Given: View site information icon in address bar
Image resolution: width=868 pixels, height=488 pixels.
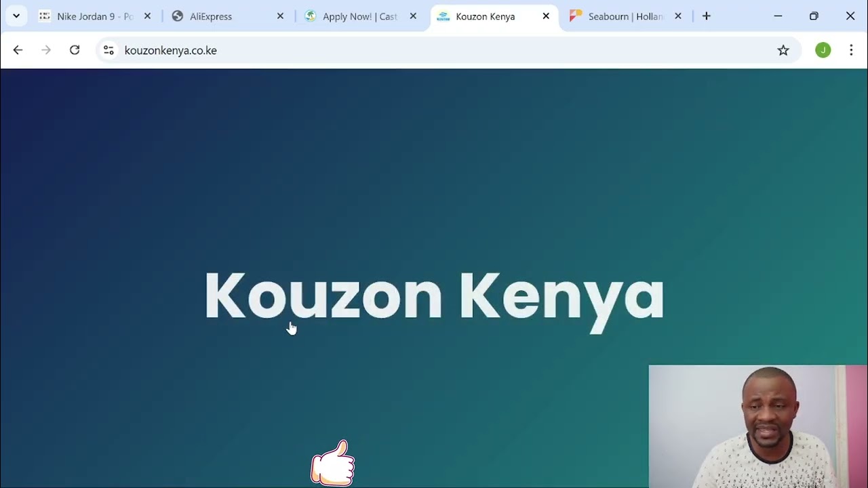Looking at the screenshot, I should 108,50.
